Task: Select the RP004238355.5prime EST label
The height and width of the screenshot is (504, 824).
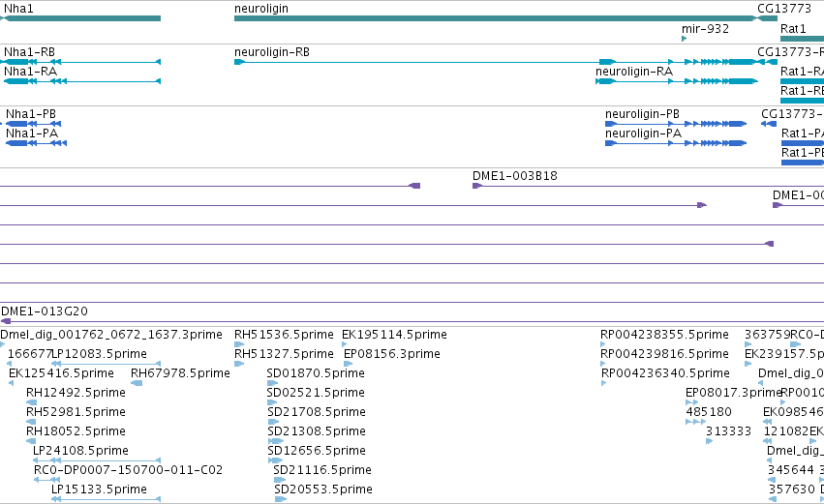Action: tap(665, 335)
